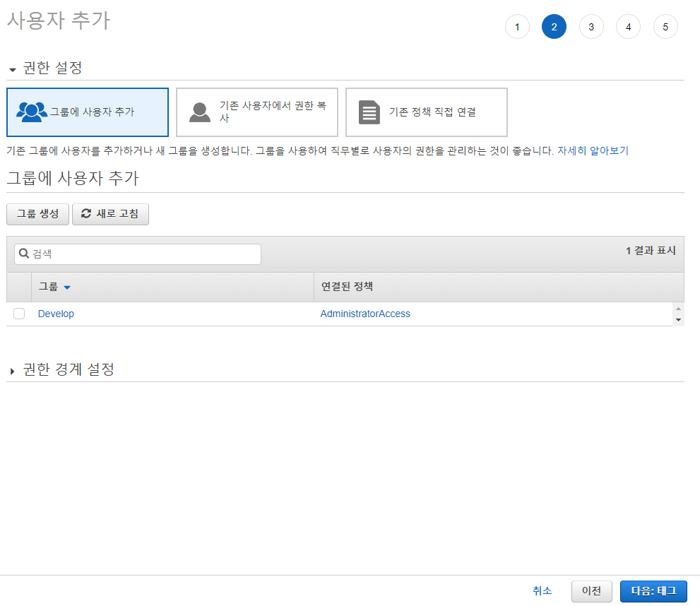Click the single user silhouette icon
700x606 pixels.
click(200, 112)
